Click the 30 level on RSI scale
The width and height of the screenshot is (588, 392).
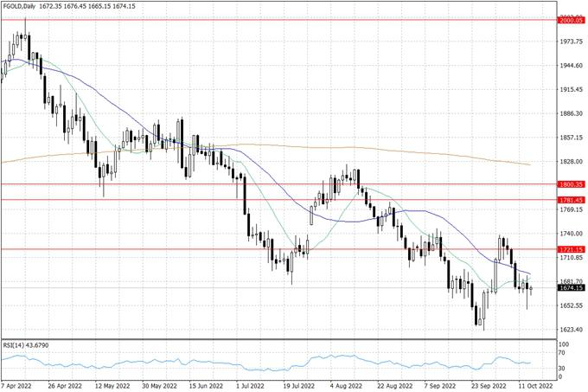tap(563, 369)
